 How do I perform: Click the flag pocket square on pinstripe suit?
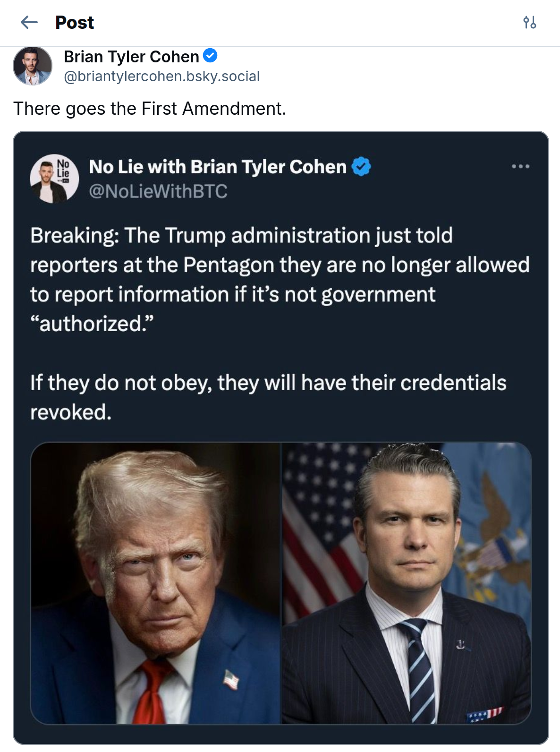(x=485, y=714)
